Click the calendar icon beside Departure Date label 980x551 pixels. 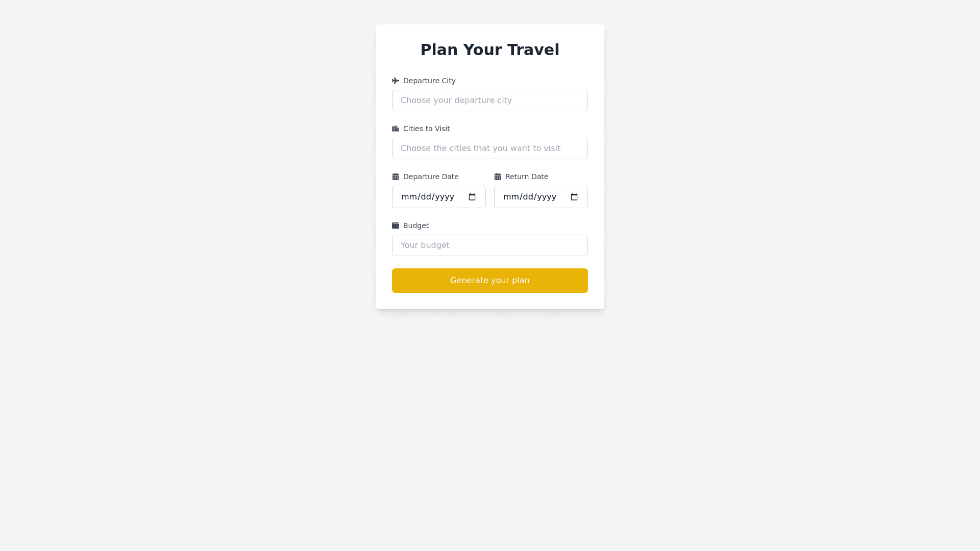pos(396,177)
